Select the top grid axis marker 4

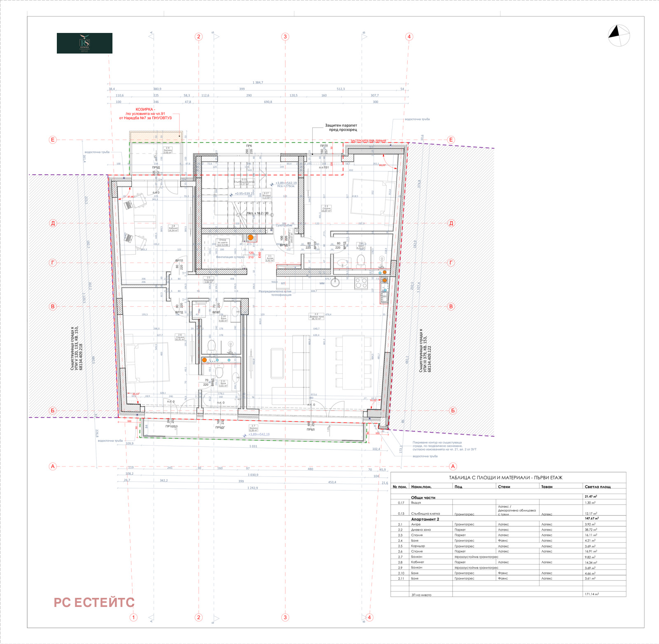(409, 37)
